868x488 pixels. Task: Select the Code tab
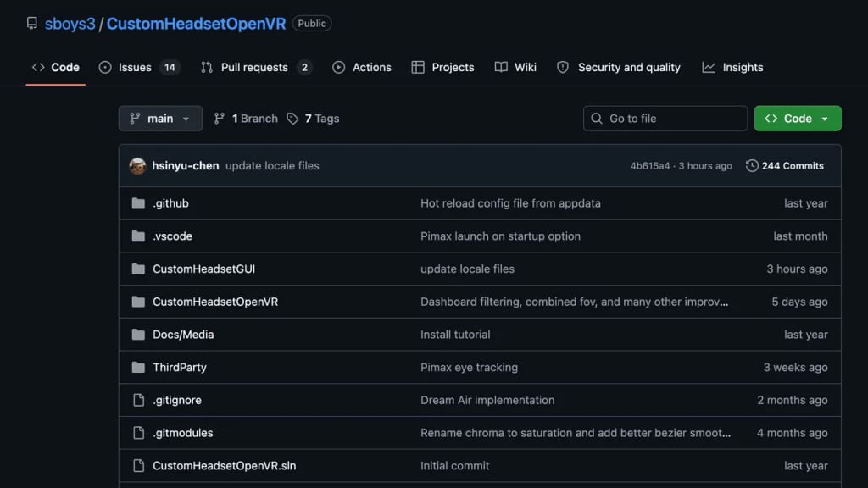click(55, 68)
